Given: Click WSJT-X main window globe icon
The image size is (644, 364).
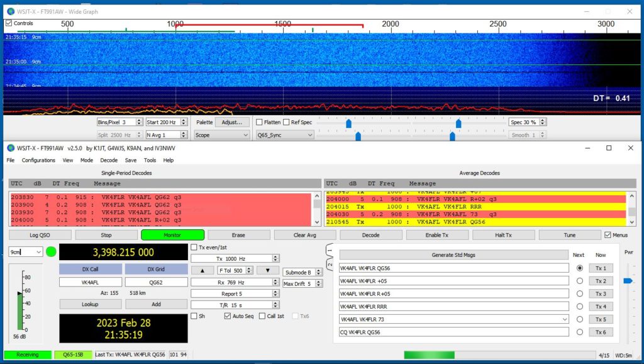Looking at the screenshot, I should click(x=11, y=148).
